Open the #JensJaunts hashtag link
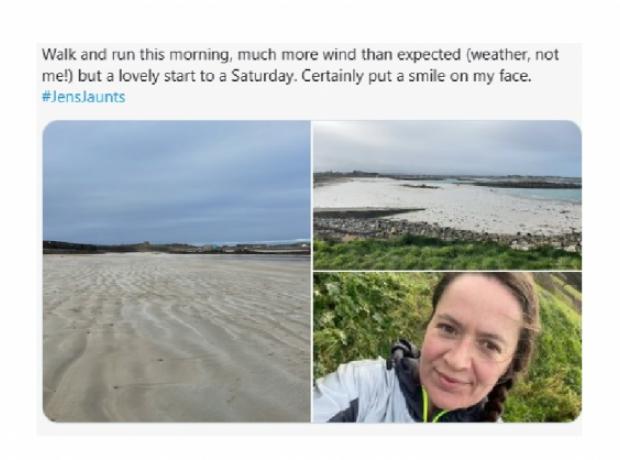The height and width of the screenshot is (460, 620). 83,97
